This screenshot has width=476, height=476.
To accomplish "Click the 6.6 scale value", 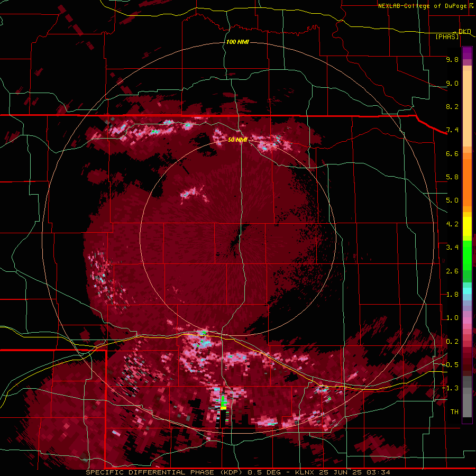I will pyautogui.click(x=452, y=153).
